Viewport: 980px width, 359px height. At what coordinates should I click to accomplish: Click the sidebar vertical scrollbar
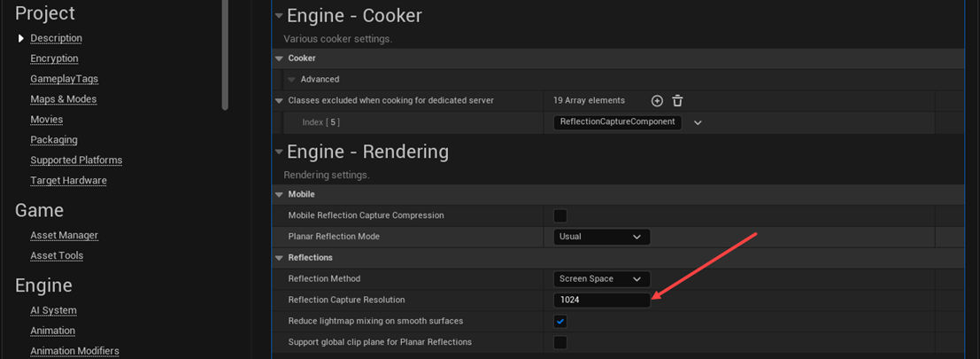point(225,53)
